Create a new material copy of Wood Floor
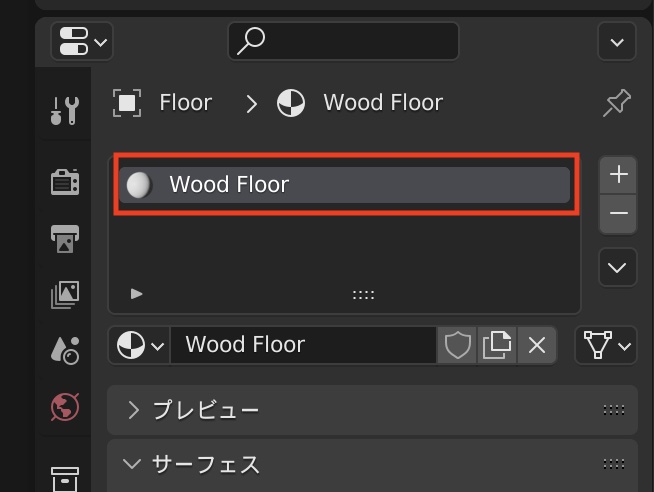 (x=497, y=345)
